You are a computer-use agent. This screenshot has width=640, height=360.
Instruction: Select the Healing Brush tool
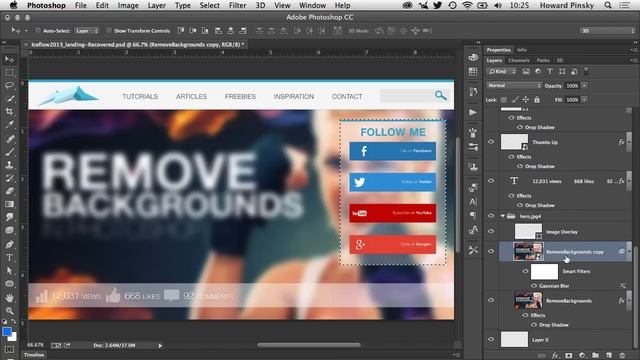tap(9, 139)
